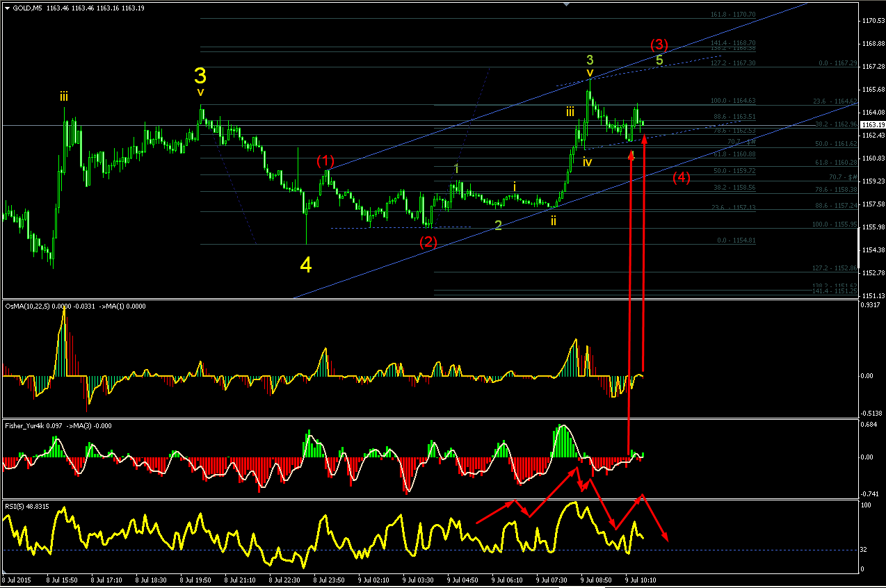Click the 1164.08 value on price scale

(873, 112)
